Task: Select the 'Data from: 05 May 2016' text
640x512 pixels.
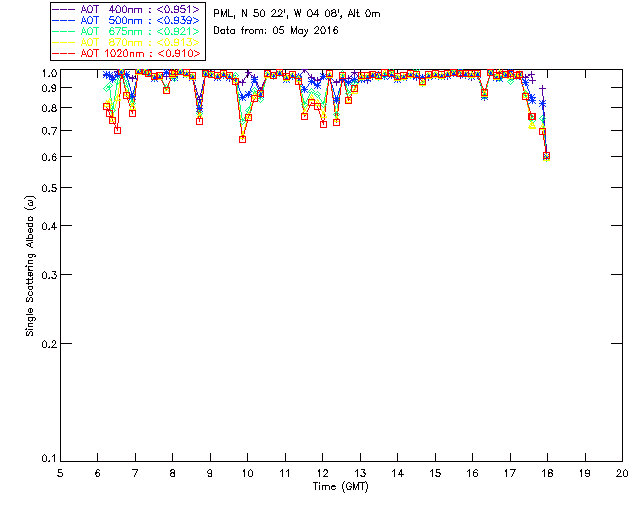Action: [x=276, y=31]
